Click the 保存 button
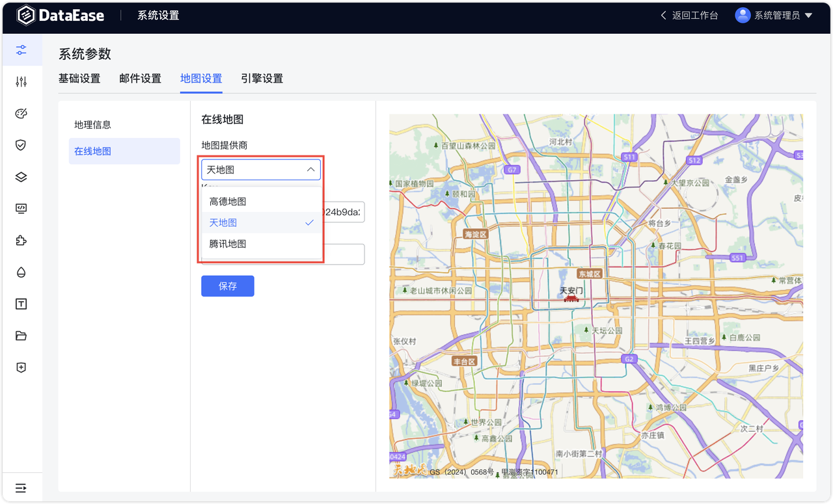The width and height of the screenshot is (833, 504). click(228, 286)
